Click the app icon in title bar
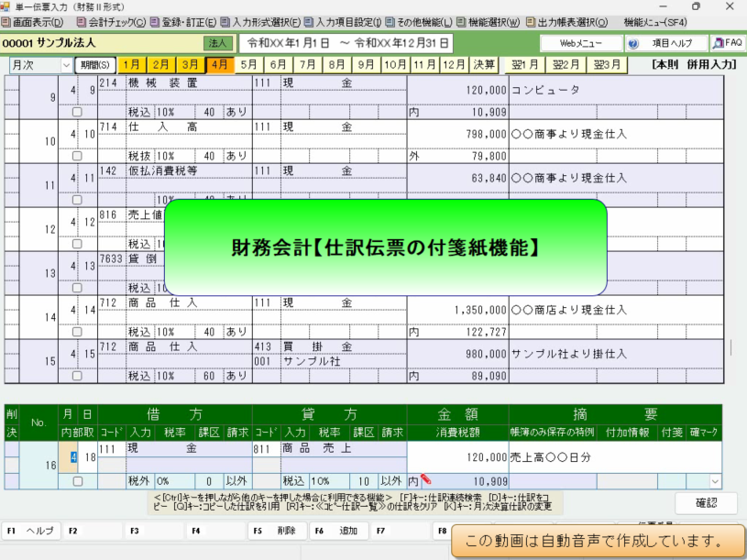 (x=5, y=6)
